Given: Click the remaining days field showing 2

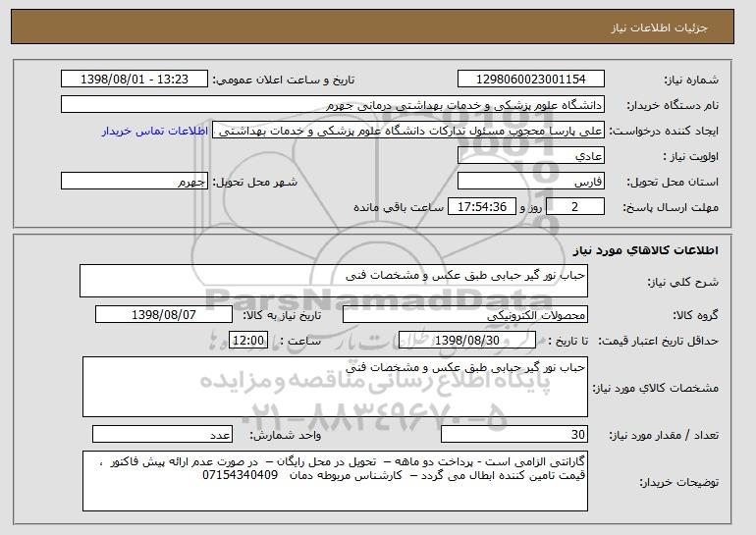Looking at the screenshot, I should (x=575, y=207).
